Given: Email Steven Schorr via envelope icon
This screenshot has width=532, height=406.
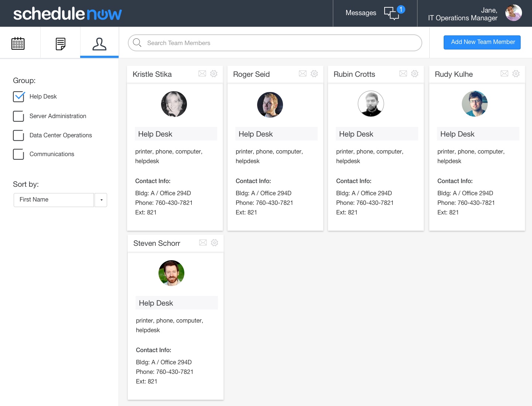Looking at the screenshot, I should pyautogui.click(x=203, y=242).
